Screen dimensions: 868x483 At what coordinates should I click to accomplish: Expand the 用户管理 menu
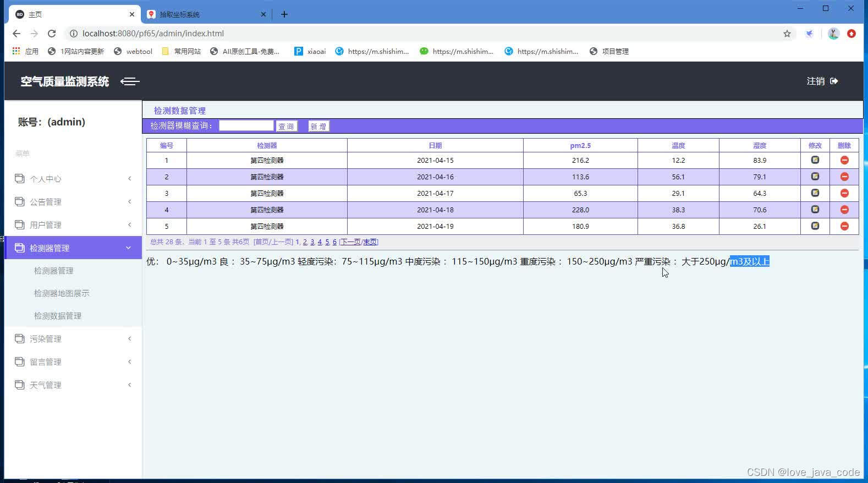point(73,225)
